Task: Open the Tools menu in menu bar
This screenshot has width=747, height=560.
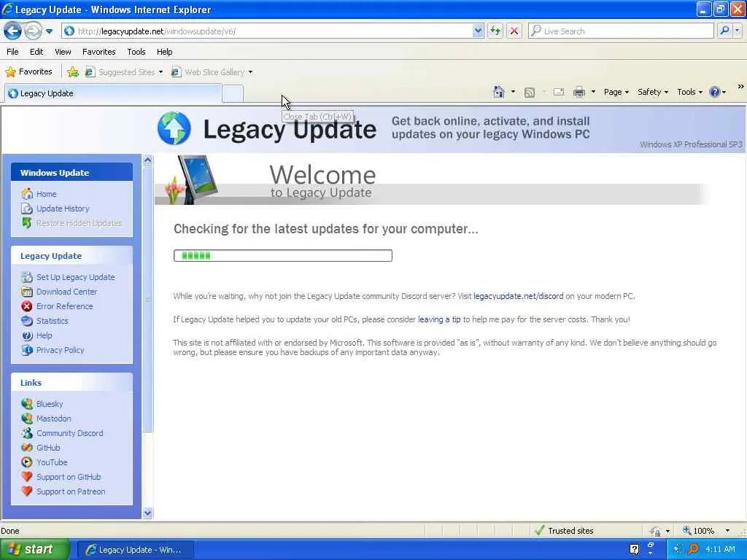Action: [136, 52]
